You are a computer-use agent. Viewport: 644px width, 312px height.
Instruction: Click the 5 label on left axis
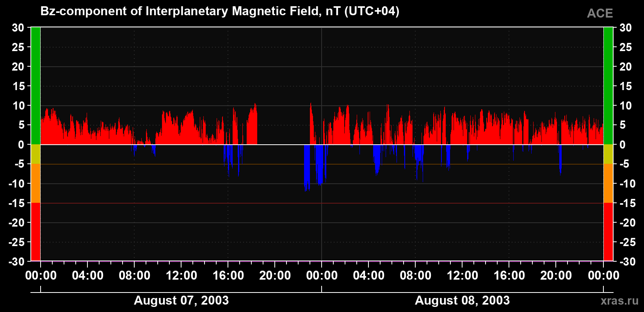(21, 125)
